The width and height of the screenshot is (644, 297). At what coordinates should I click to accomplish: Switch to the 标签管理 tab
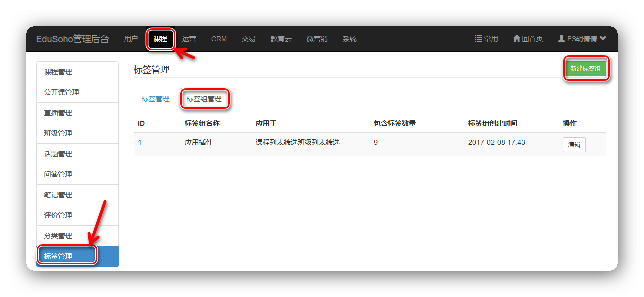155,99
